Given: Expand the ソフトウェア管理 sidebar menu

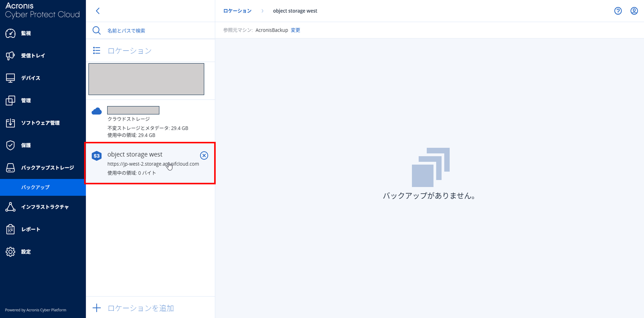Looking at the screenshot, I should pos(40,123).
